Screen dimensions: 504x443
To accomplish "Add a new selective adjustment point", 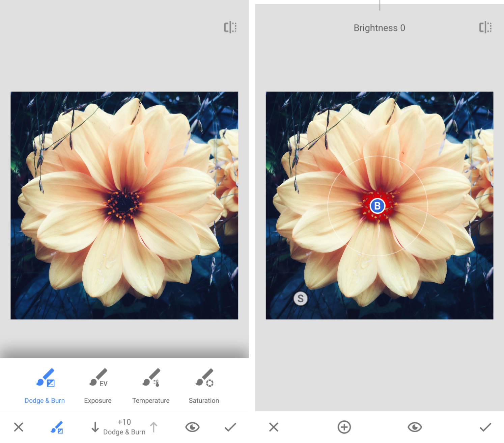I will click(344, 427).
